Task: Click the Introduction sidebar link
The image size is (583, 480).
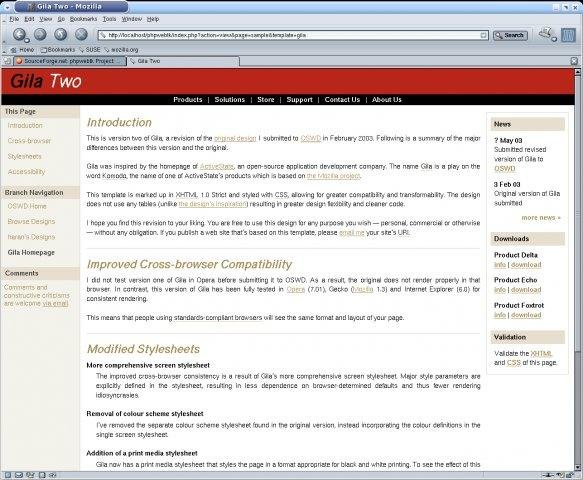Action: (25, 126)
